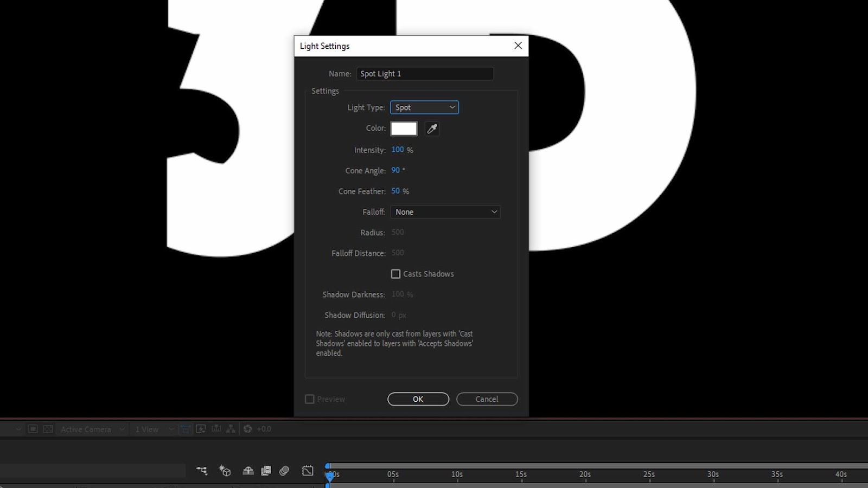Enable the Casts Shadows checkbox
The height and width of the screenshot is (488, 868).
pos(395,274)
